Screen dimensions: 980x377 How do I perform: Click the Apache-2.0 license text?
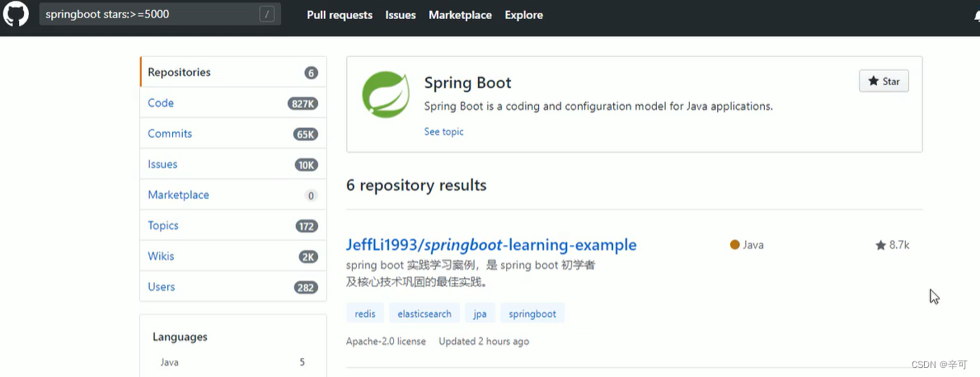[x=386, y=342]
